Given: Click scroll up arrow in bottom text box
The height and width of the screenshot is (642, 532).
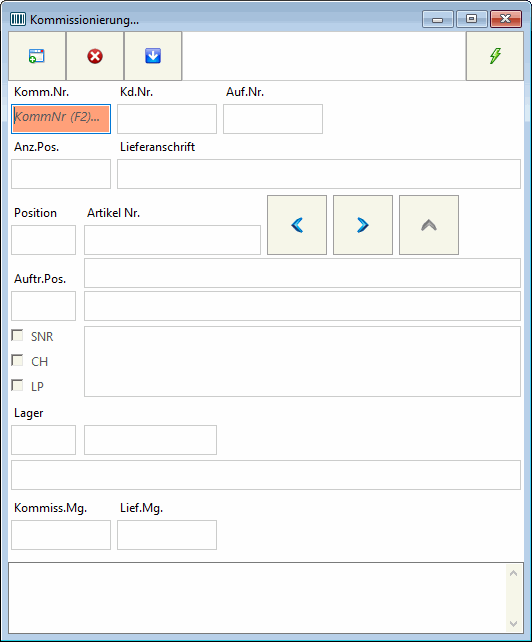Looking at the screenshot, I should coord(514,573).
